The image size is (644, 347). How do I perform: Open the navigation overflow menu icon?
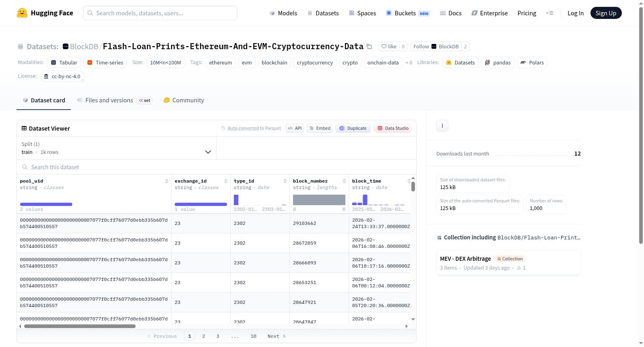coord(549,13)
